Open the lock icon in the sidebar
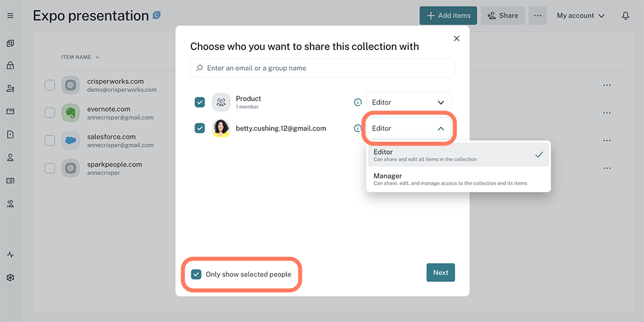This screenshot has height=322, width=644. click(10, 66)
